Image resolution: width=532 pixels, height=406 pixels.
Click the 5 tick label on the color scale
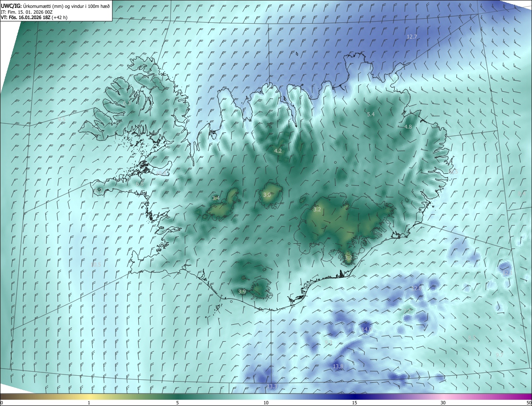[177, 403]
